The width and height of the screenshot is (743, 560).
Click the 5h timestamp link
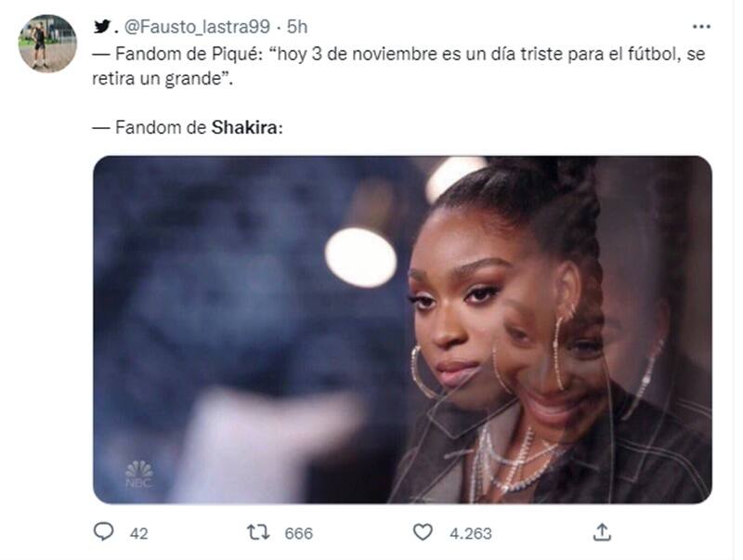pyautogui.click(x=297, y=27)
